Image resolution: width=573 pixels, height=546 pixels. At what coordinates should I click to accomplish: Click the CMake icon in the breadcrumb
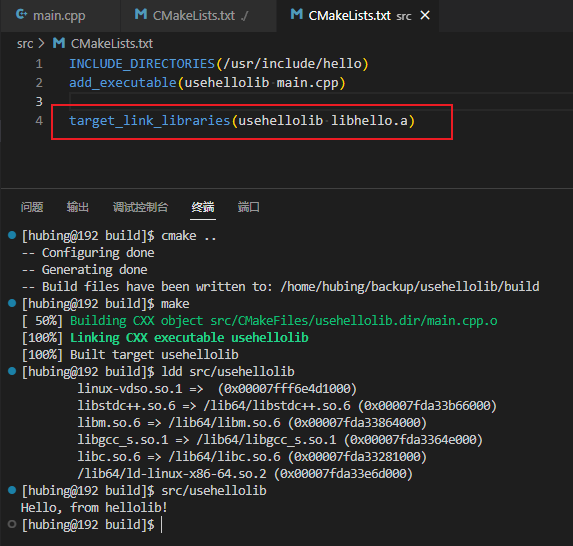59,43
